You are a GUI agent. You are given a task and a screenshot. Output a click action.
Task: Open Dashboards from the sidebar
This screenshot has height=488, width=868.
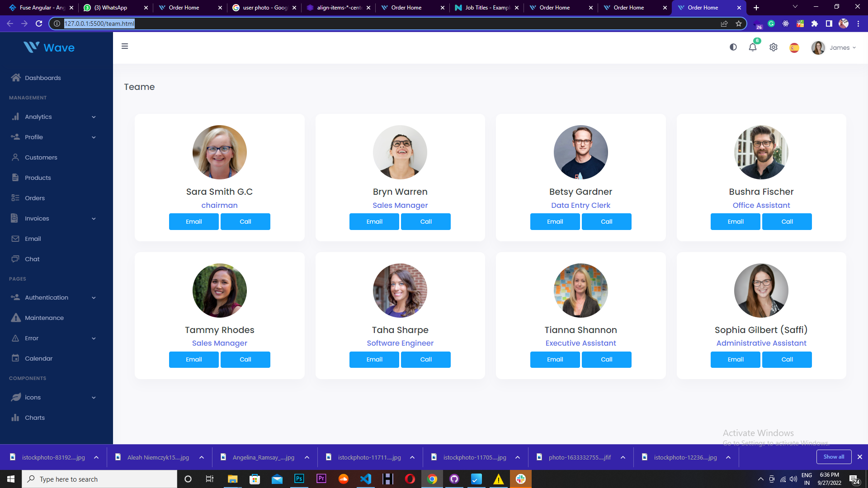(x=42, y=78)
